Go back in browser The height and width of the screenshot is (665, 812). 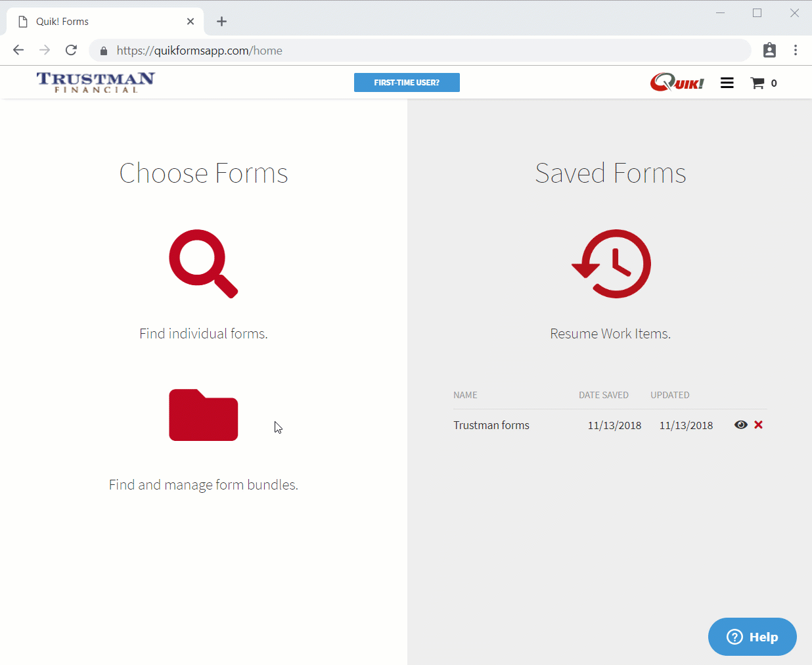click(18, 50)
